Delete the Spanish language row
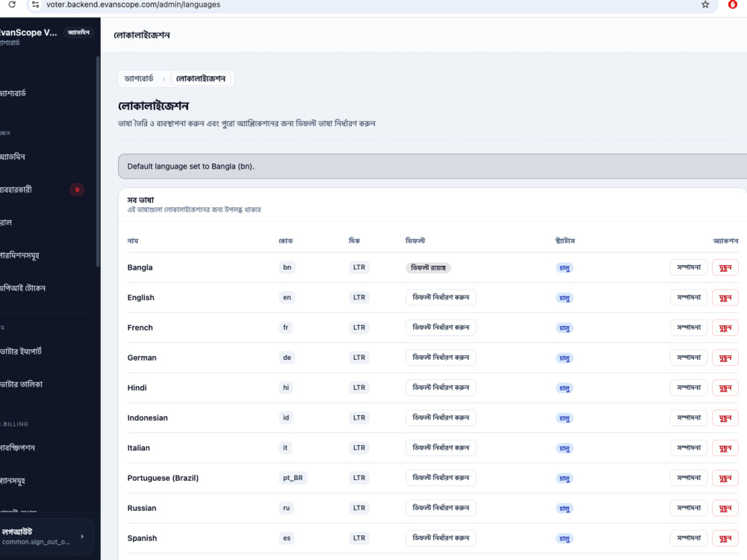The image size is (747, 560). coord(725,538)
